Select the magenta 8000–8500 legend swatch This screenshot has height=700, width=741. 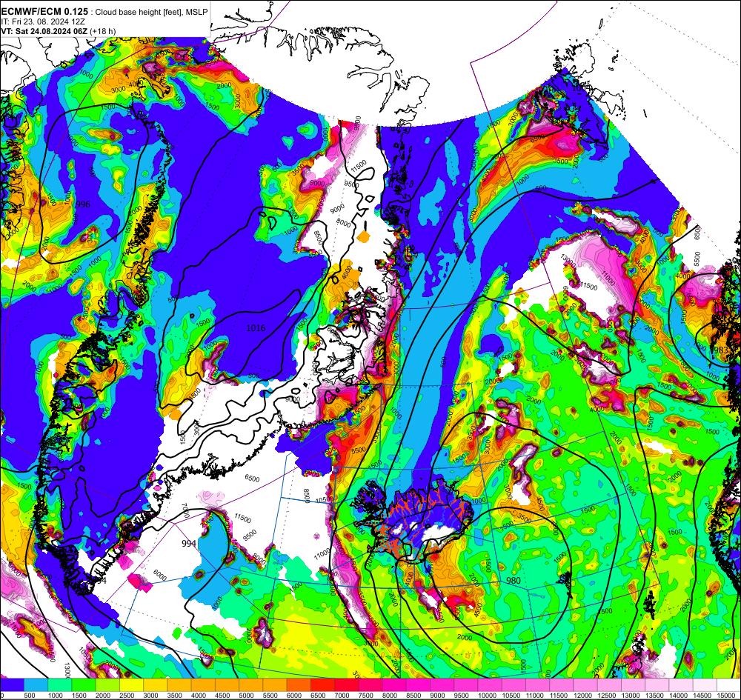[394, 685]
